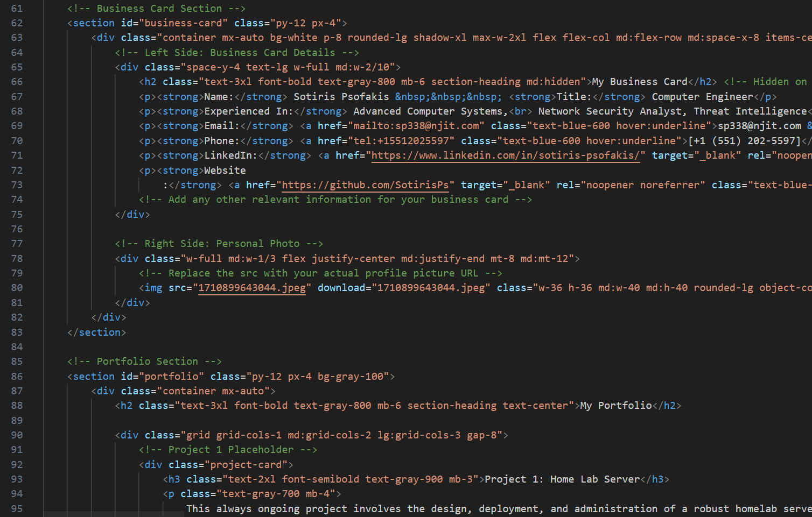The image size is (812, 517).
Task: Click the h2 tag on line 88
Action: 124,405
